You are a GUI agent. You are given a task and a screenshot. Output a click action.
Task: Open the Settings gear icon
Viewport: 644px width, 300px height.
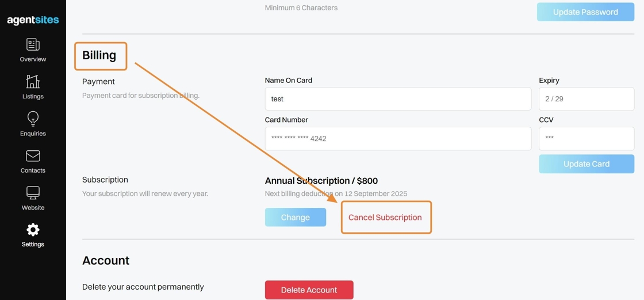pyautogui.click(x=33, y=230)
